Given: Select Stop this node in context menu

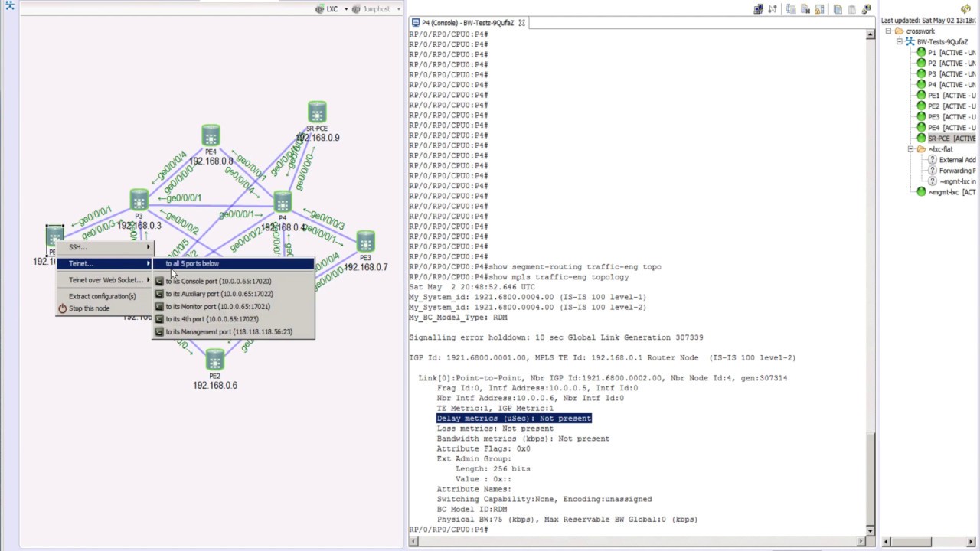Looking at the screenshot, I should 104,308.
